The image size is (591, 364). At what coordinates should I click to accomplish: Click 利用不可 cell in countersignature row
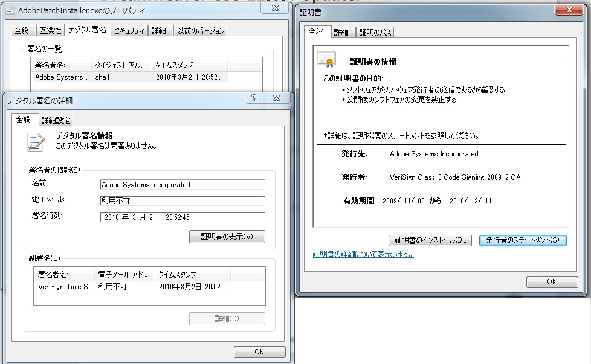coord(112,287)
